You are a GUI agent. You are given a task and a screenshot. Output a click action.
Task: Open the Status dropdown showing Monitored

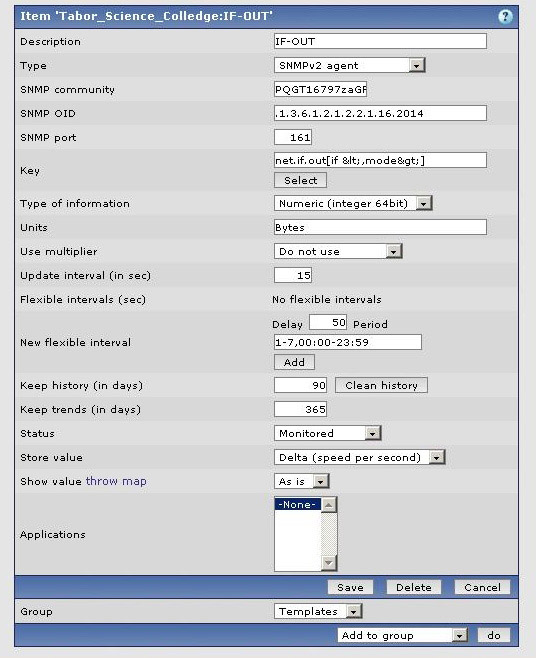click(x=327, y=433)
